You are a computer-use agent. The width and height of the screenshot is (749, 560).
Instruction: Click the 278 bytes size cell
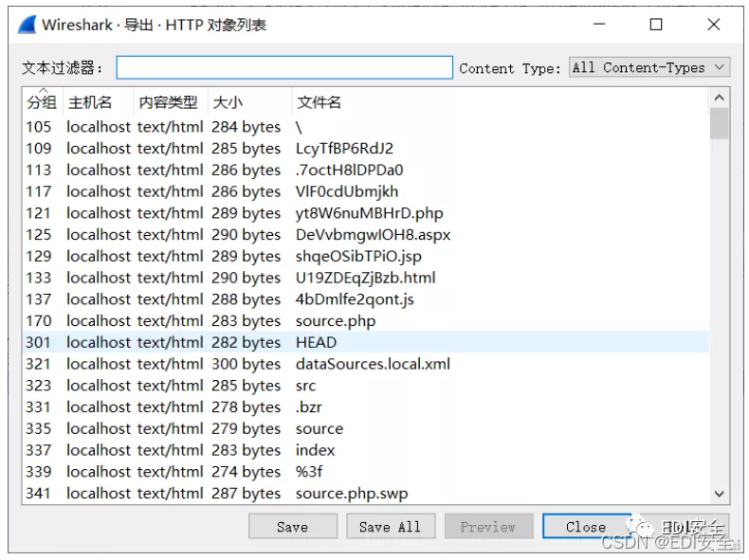246,407
